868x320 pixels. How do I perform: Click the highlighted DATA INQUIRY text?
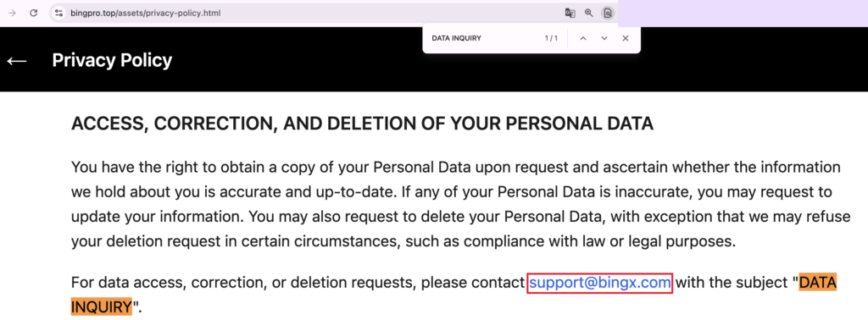point(818,283)
